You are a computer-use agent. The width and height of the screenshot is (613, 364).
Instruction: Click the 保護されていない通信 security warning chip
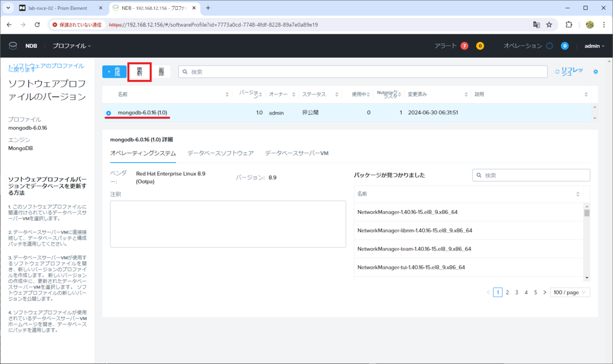tap(77, 25)
